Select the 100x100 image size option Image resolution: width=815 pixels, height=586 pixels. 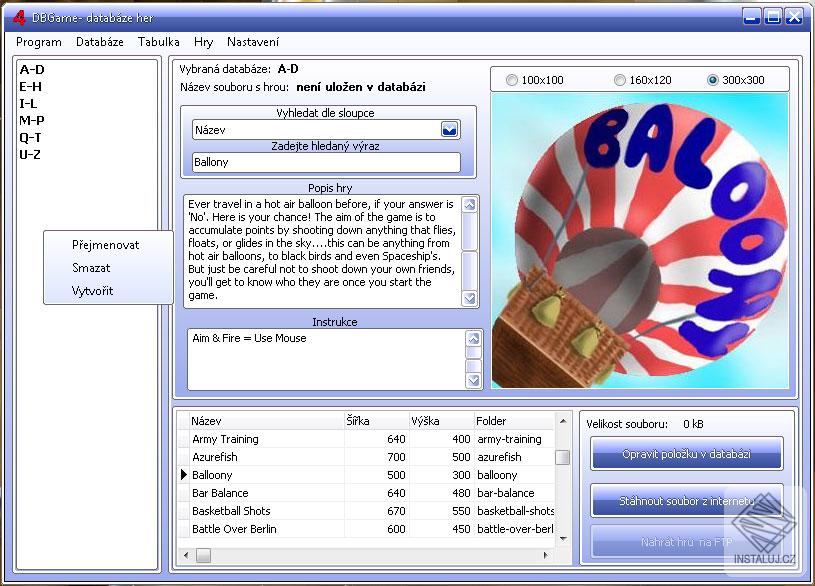point(514,79)
